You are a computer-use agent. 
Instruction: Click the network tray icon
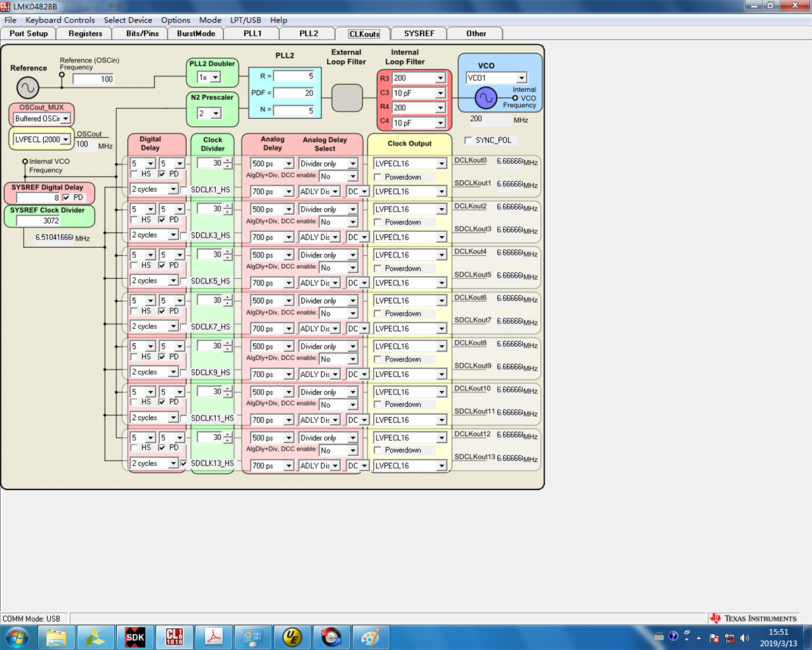(x=729, y=637)
